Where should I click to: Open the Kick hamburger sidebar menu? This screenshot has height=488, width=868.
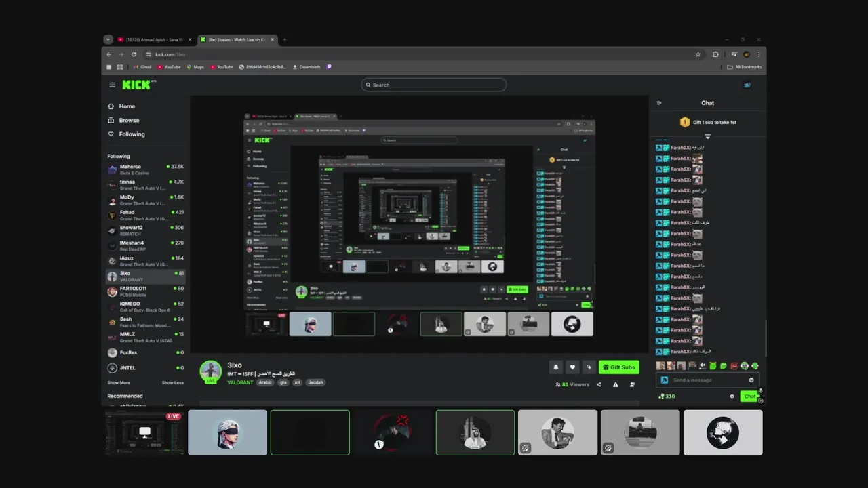tap(112, 85)
